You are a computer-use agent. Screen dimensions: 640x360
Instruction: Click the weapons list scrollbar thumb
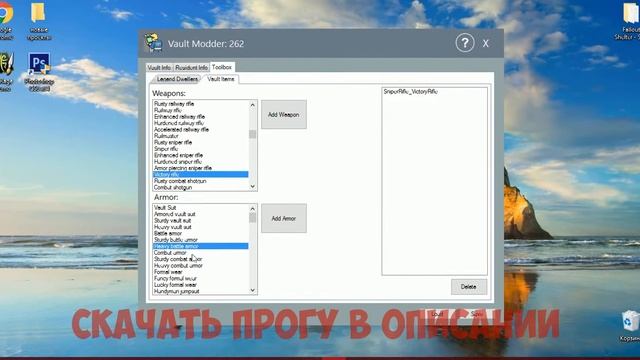coord(252,134)
